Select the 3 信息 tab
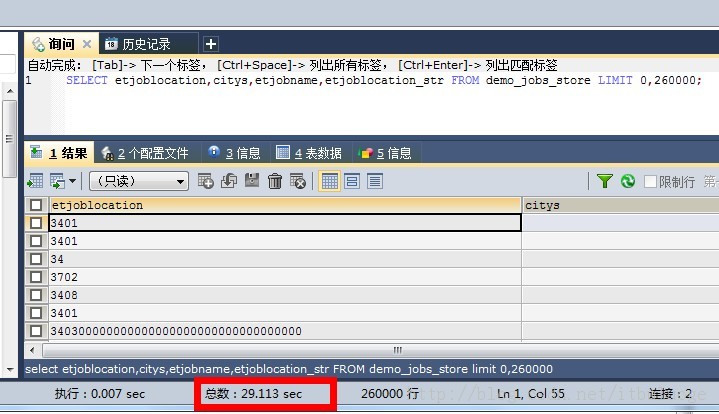 [x=234, y=153]
